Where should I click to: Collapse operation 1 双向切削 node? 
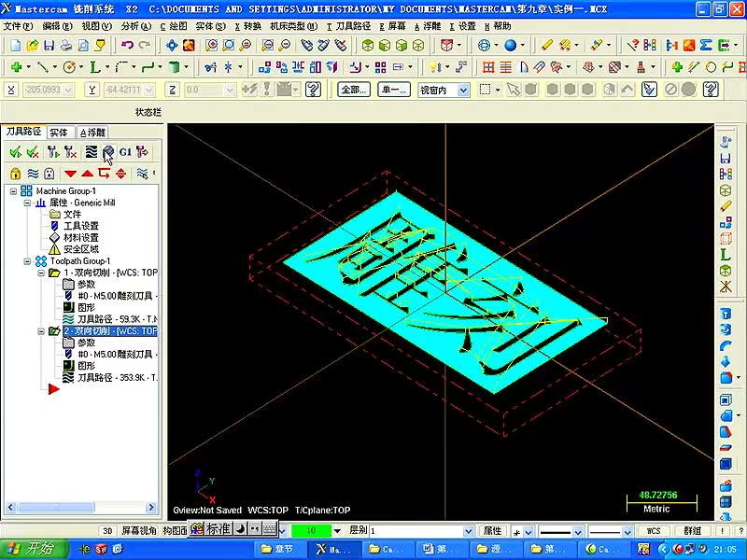pos(41,273)
